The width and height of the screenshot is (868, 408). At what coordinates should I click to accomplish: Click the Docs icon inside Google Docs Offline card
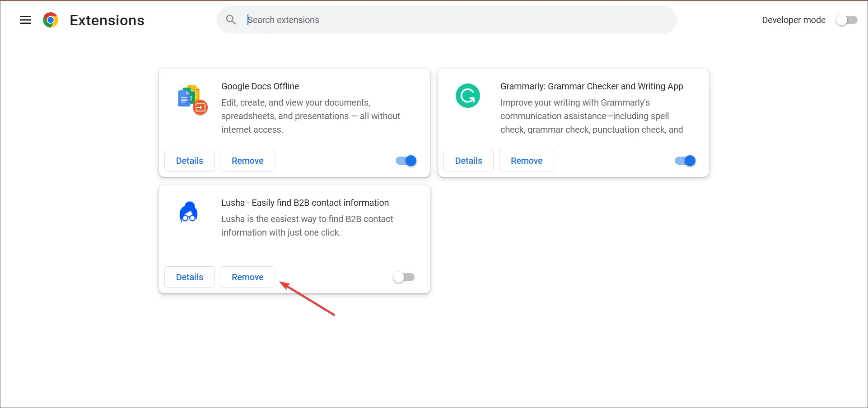tap(192, 99)
